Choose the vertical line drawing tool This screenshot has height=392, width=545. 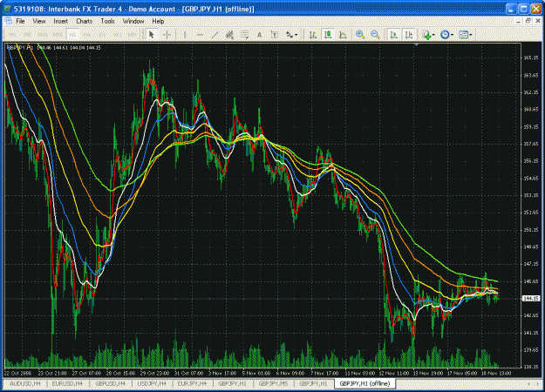pyautogui.click(x=185, y=35)
